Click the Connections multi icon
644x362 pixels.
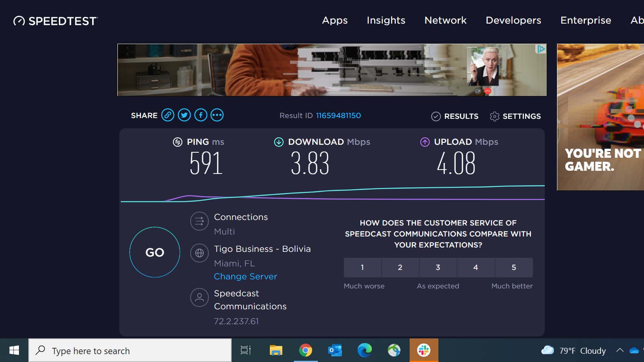pyautogui.click(x=199, y=222)
